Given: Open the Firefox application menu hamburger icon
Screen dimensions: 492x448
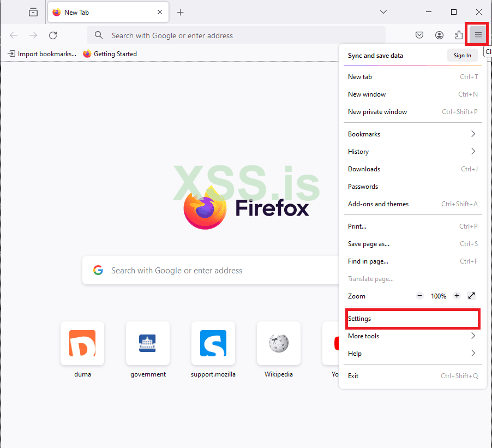Looking at the screenshot, I should coord(478,35).
